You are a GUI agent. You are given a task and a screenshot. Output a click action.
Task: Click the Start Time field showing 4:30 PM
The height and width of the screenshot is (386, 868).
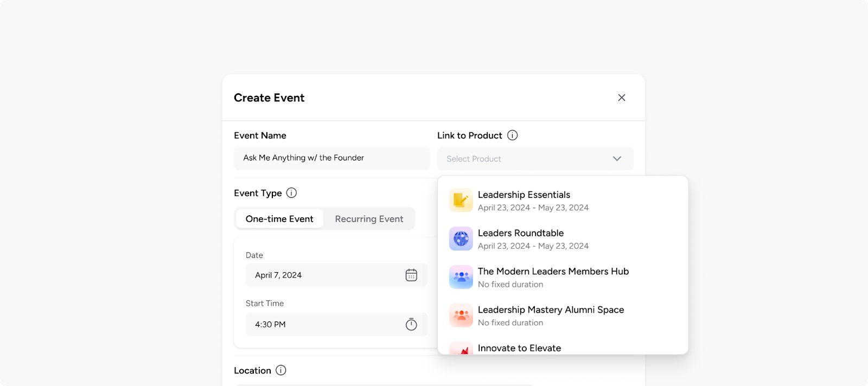(x=337, y=324)
